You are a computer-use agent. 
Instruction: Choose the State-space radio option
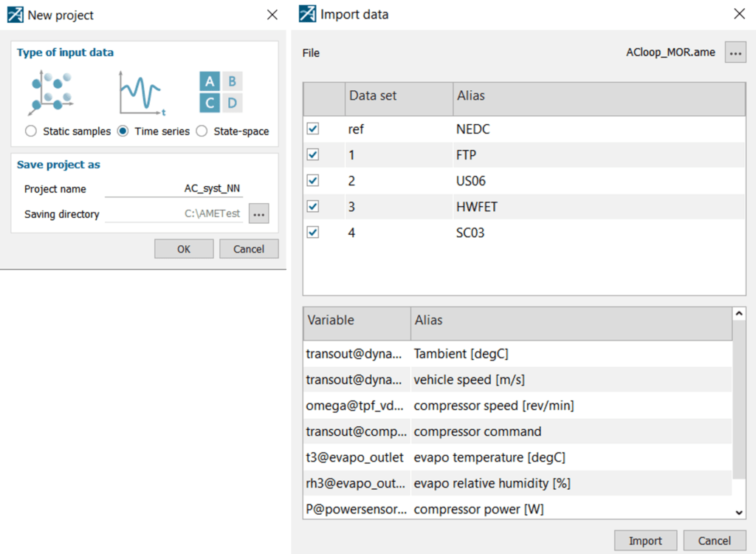pyautogui.click(x=202, y=131)
